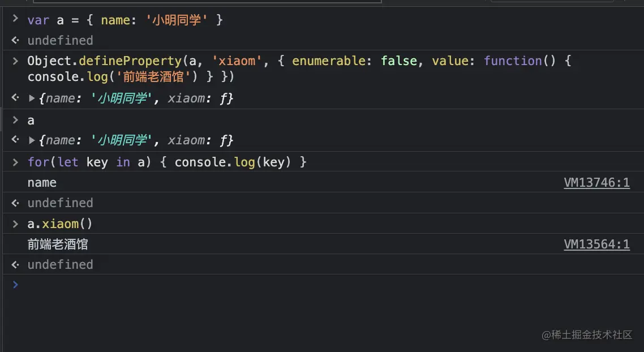Click the 稀土掘金技术社区 watermark
Image resolution: width=644 pixels, height=352 pixels.
[587, 334]
